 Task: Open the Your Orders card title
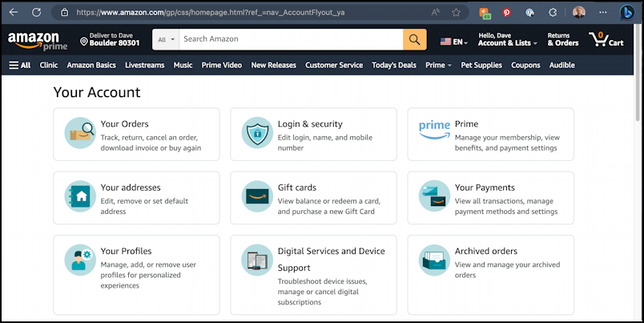[124, 124]
